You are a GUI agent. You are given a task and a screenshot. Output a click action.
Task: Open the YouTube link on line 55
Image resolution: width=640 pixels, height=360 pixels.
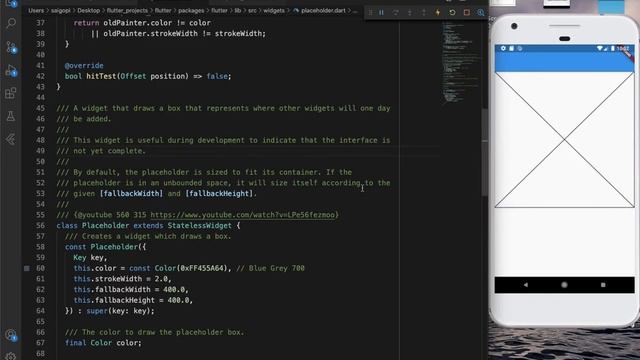click(243, 215)
